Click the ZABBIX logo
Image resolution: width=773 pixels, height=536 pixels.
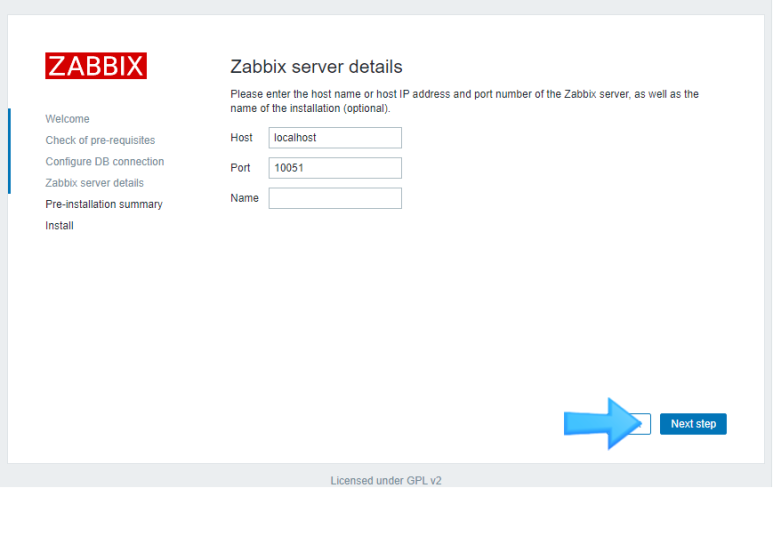click(x=96, y=66)
